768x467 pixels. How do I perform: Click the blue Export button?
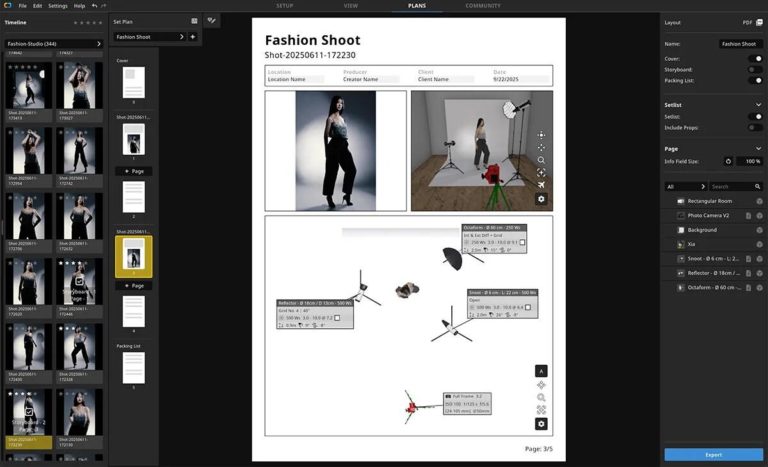click(x=713, y=455)
